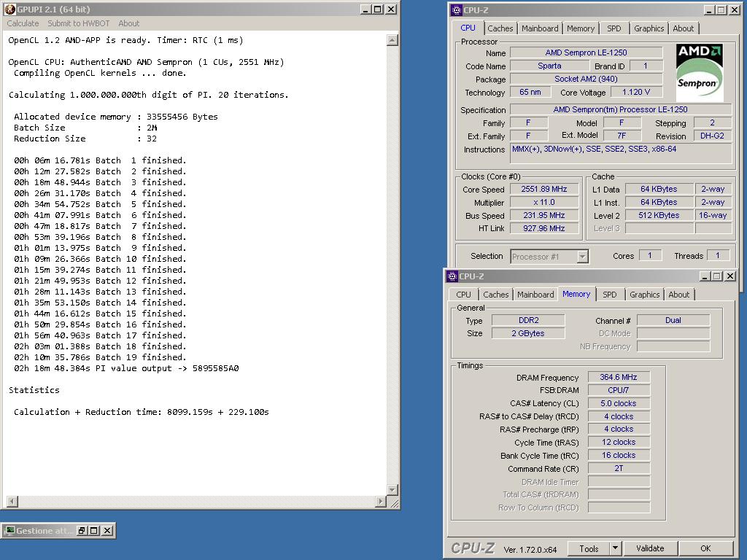Open Submit to HWBOT menu
The image size is (747, 560).
(x=78, y=23)
